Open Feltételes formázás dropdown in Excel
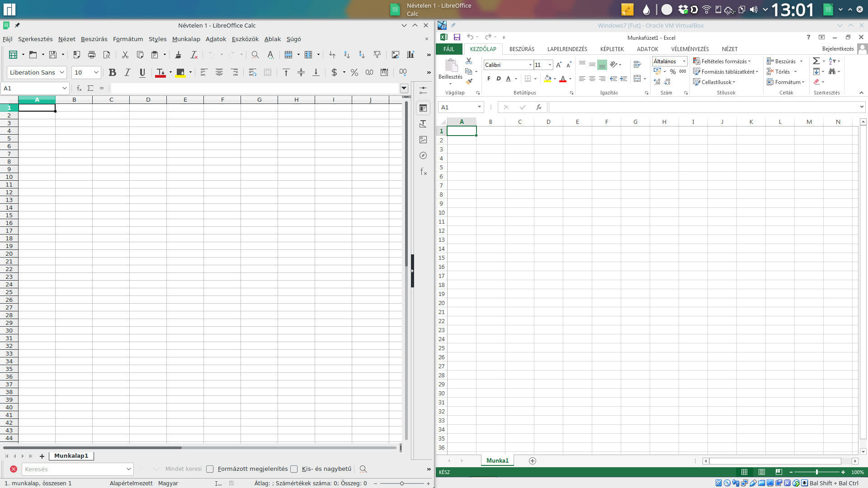 (722, 61)
